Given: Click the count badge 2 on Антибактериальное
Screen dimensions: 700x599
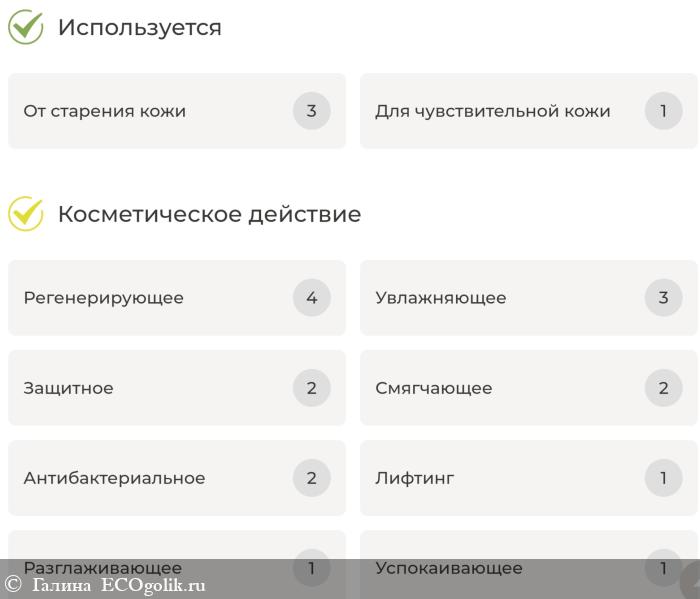Looking at the screenshot, I should (x=311, y=478).
